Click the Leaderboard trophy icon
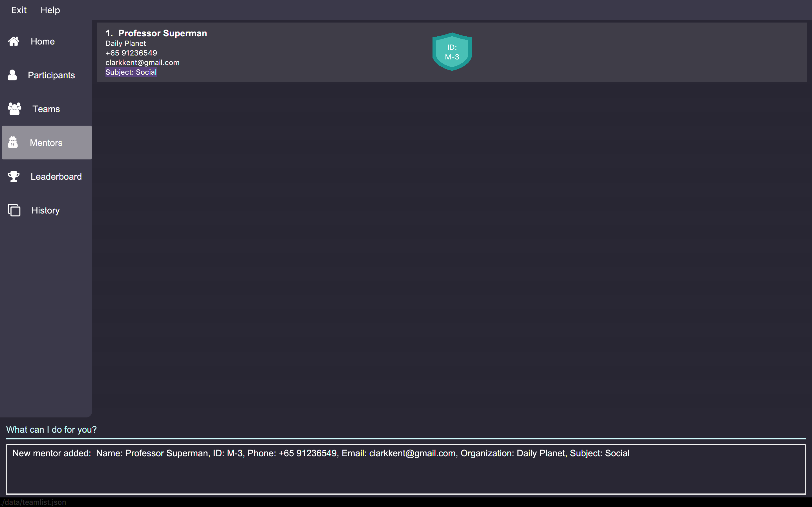This screenshot has width=812, height=507. pyautogui.click(x=14, y=176)
